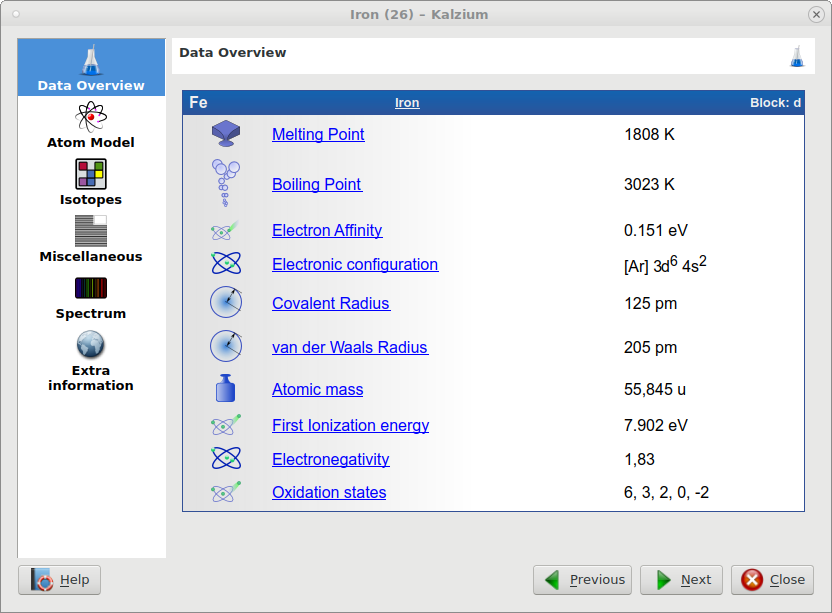This screenshot has width=832, height=613.
Task: Click the Fe element symbol
Action: 198,102
